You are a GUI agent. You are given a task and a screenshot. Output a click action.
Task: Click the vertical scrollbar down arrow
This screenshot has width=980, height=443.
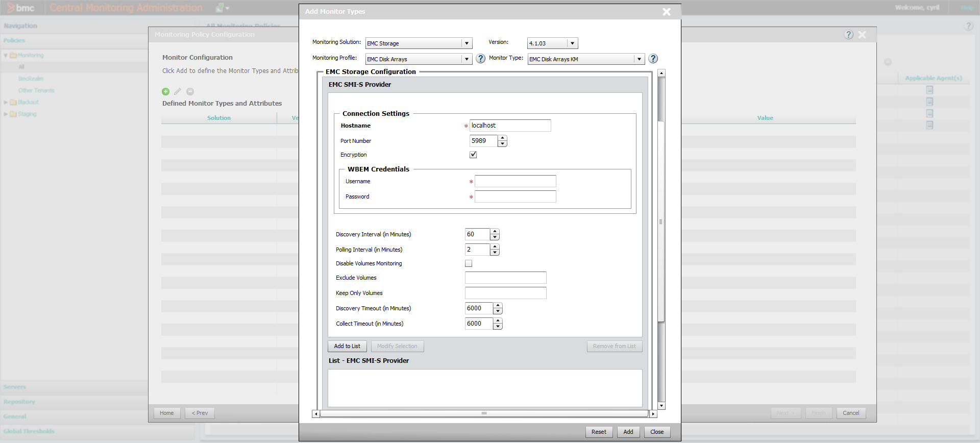(x=661, y=406)
